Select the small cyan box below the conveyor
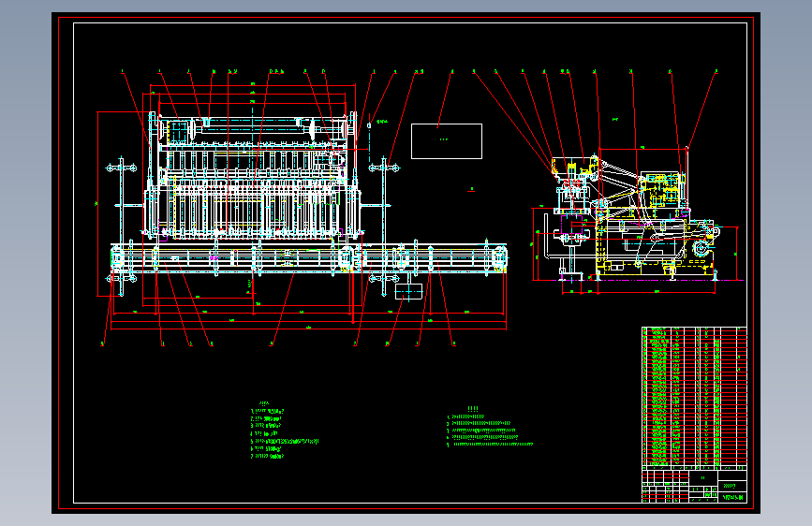This screenshot has height=526, width=812. click(x=408, y=291)
